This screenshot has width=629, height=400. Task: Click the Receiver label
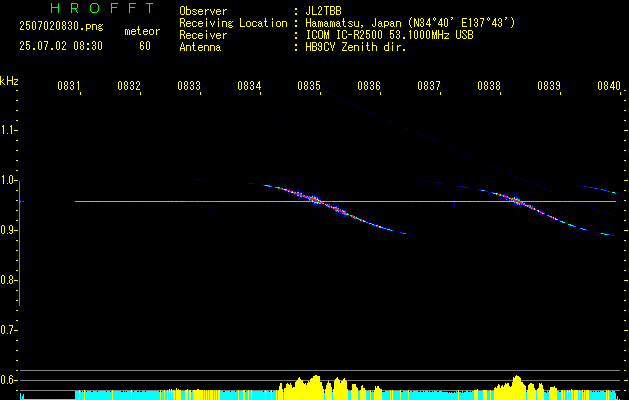point(203,35)
